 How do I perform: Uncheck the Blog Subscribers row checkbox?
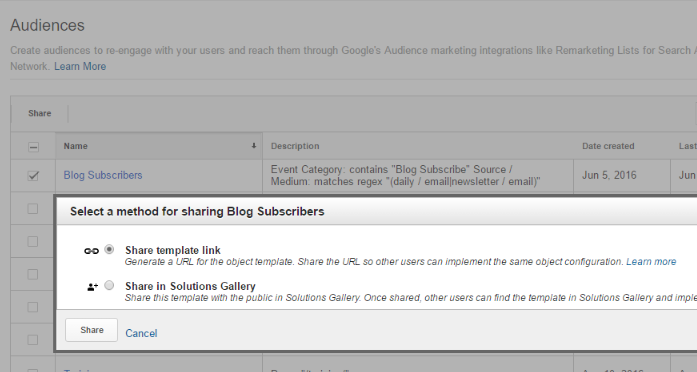coord(33,176)
